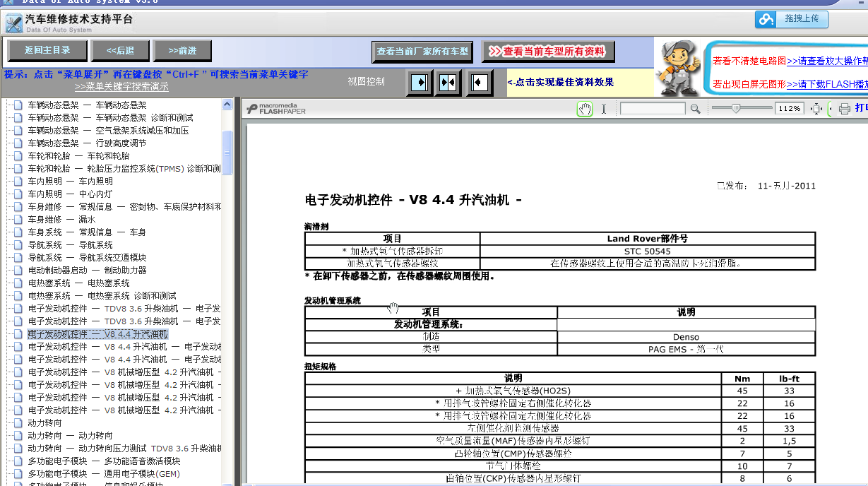Select 车内照明 — 车内照明 entry
Screen dimensions: 868x486
(71, 182)
